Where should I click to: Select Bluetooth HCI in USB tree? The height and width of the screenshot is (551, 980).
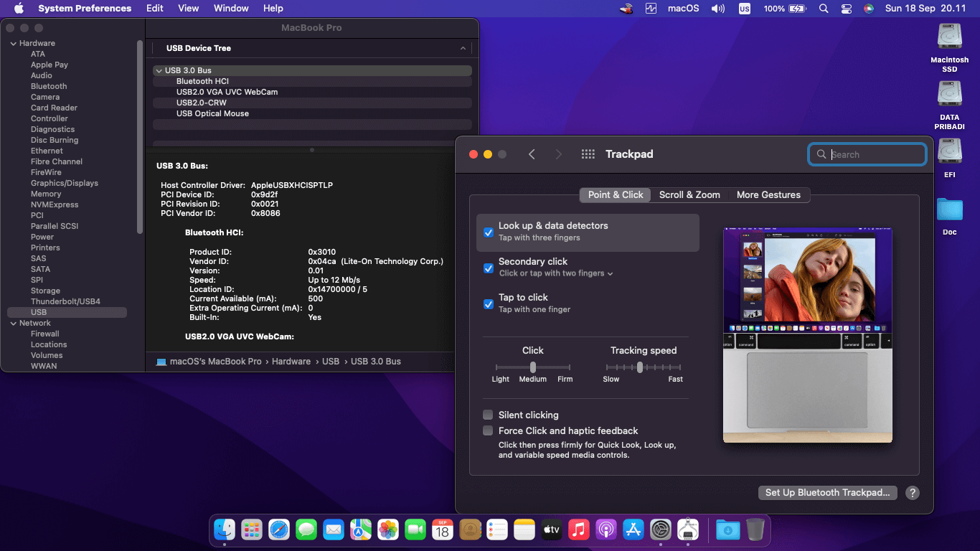pos(312,81)
